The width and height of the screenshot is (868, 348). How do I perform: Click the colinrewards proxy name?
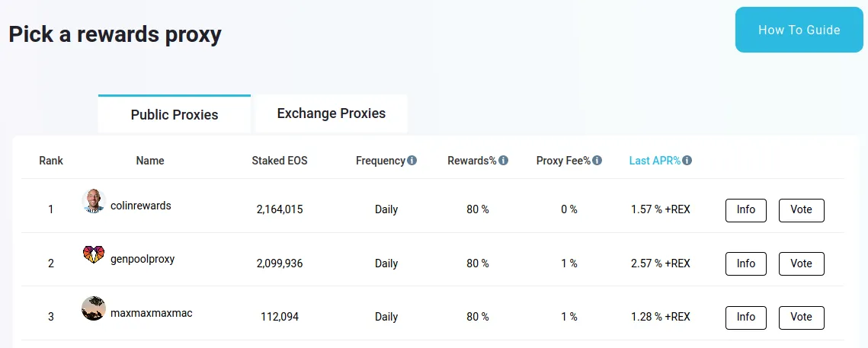[141, 206]
